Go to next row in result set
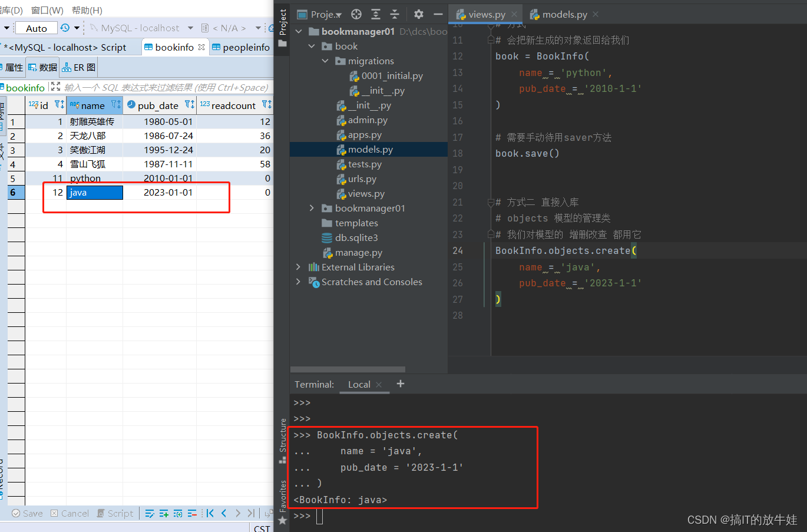This screenshot has height=532, width=807. pos(237,513)
